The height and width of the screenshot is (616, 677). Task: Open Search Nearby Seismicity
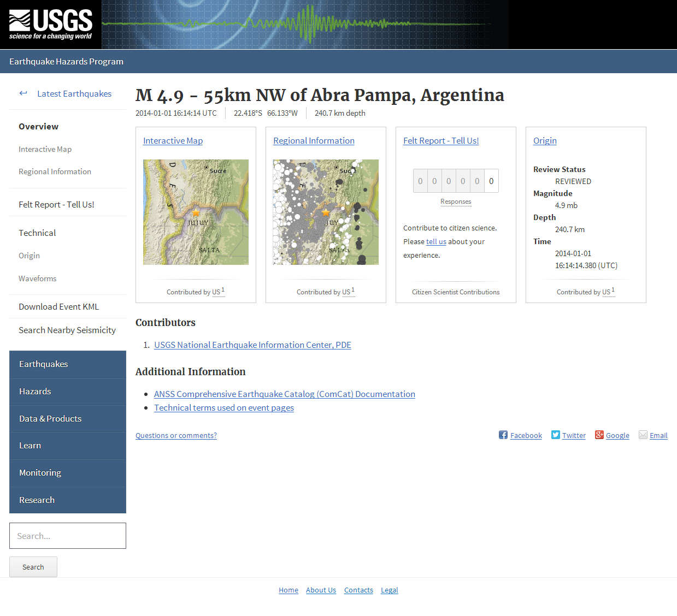coord(67,330)
